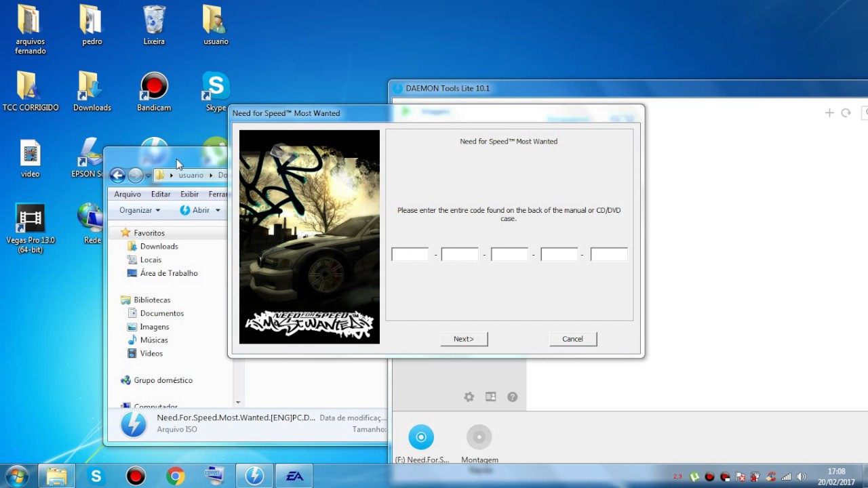Open the arrow next to Abrir button

pos(218,210)
